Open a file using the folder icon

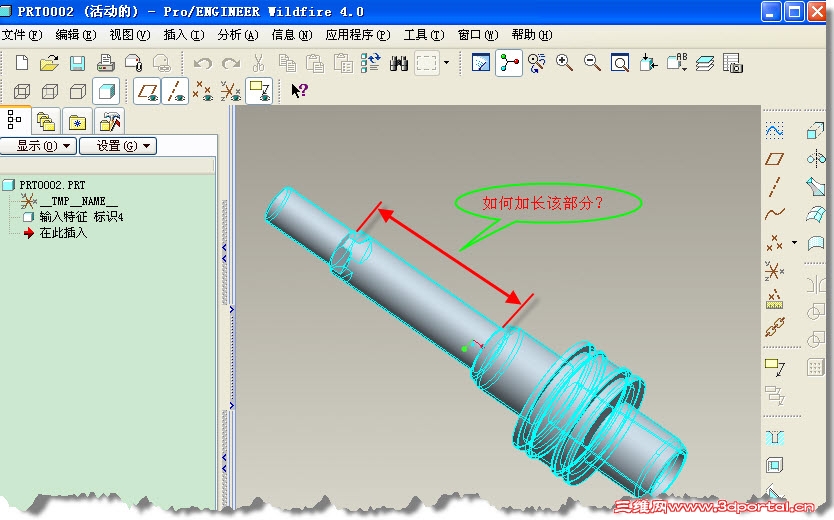point(49,63)
